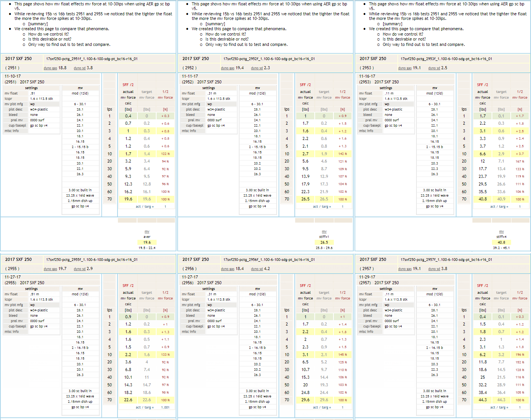Screen dimensions: 531x420
Task: Click the 196 % cell in test 2957
Action: (520, 355)
